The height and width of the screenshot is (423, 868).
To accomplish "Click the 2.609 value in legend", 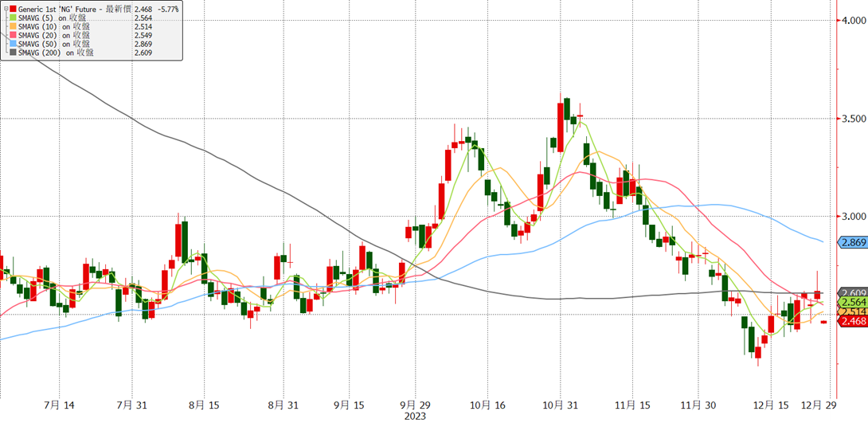I will 143,53.
